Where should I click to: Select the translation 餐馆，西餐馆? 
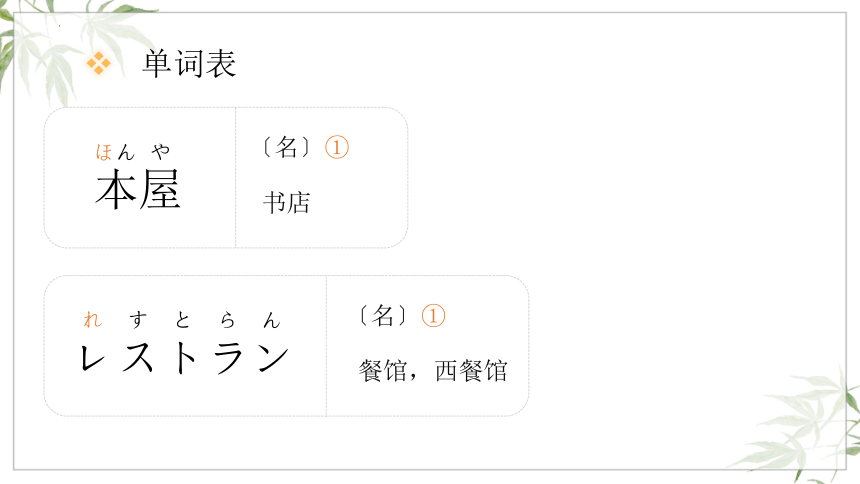tap(433, 371)
